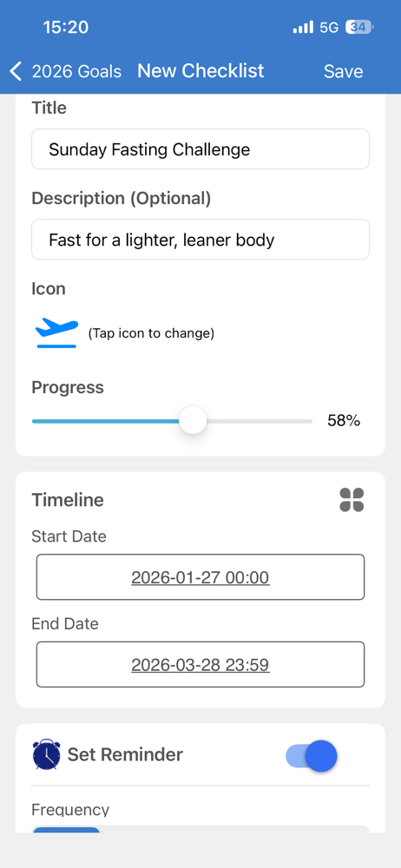Edit the Description text field
Viewport: 401px width, 868px height.
(x=200, y=240)
